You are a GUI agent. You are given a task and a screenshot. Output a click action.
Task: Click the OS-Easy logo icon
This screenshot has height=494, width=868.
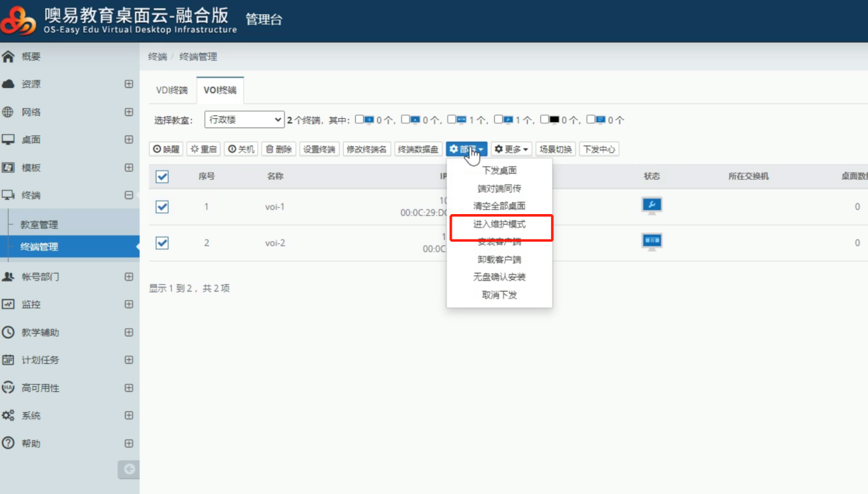(19, 20)
